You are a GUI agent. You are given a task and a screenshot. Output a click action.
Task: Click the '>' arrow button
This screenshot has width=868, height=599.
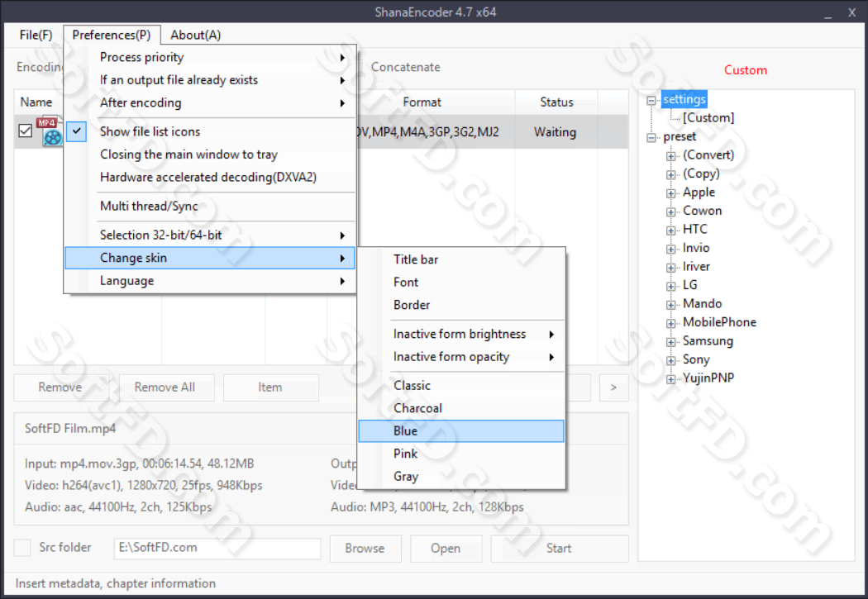point(613,387)
